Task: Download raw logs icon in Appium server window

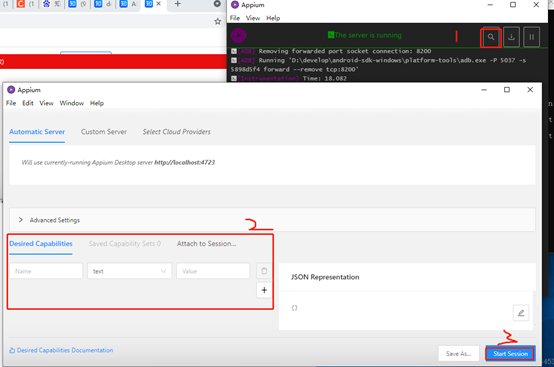Action: point(511,37)
